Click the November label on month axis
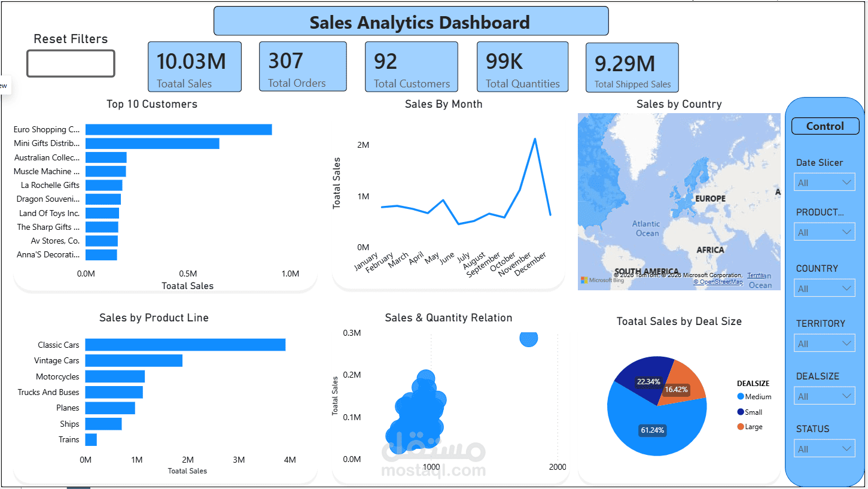Screen dimensions: 868x489 tap(514, 265)
